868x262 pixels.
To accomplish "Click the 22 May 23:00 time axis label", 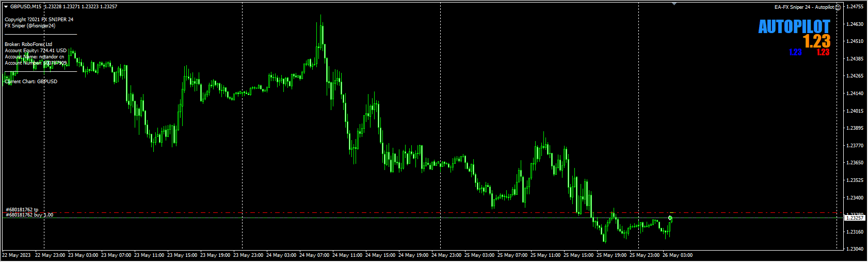I will (x=50, y=255).
